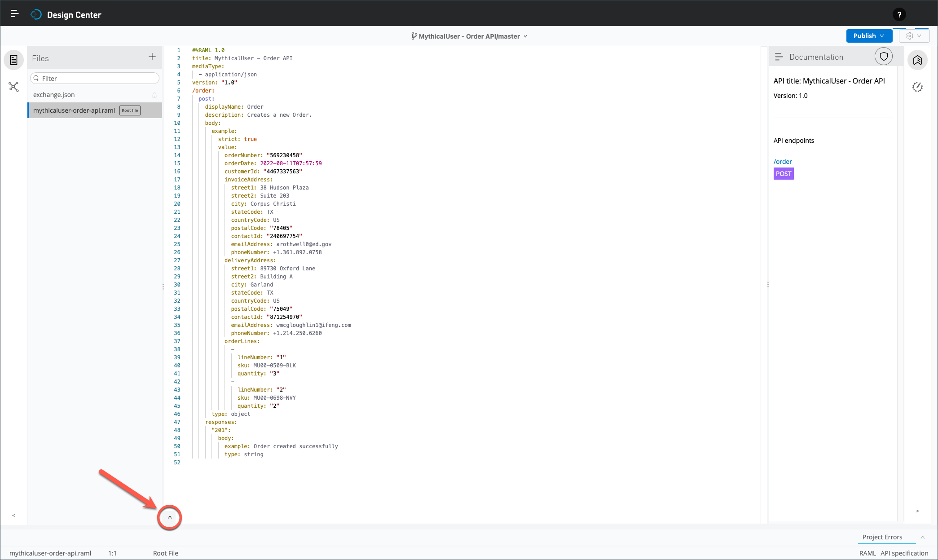Collapse the right sidebar arrow

pyautogui.click(x=917, y=511)
